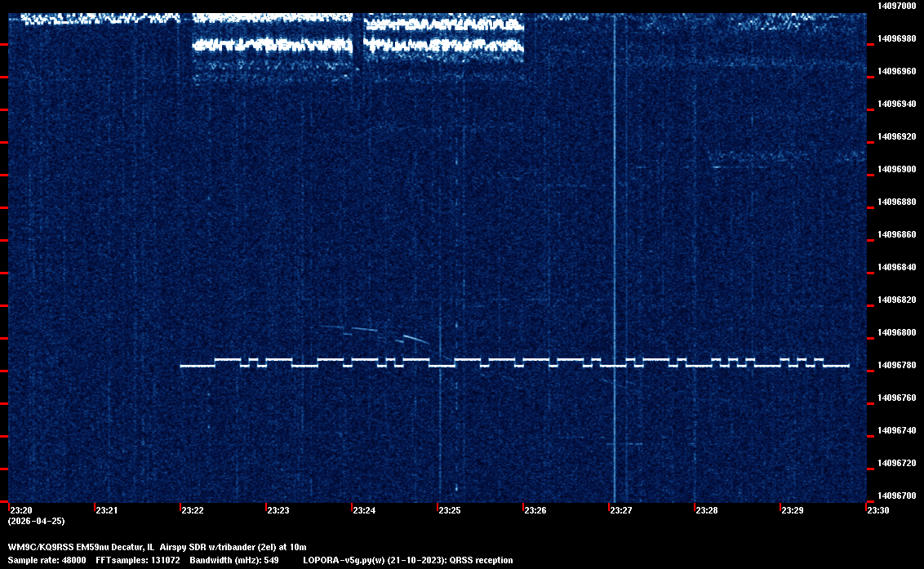Click the FFTsamples: 131072 text
Image resolution: width=924 pixels, height=569 pixels.
point(138,560)
